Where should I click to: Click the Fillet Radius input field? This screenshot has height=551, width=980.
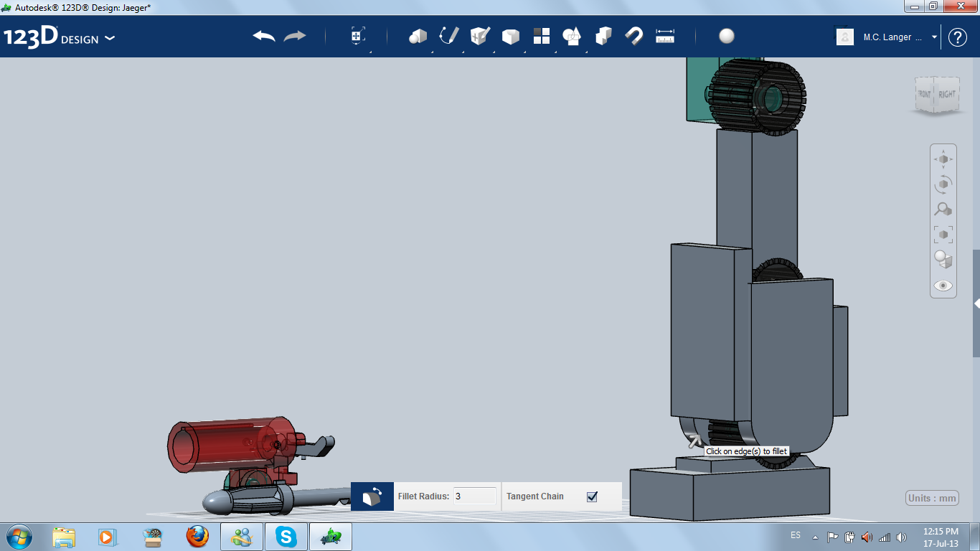474,496
